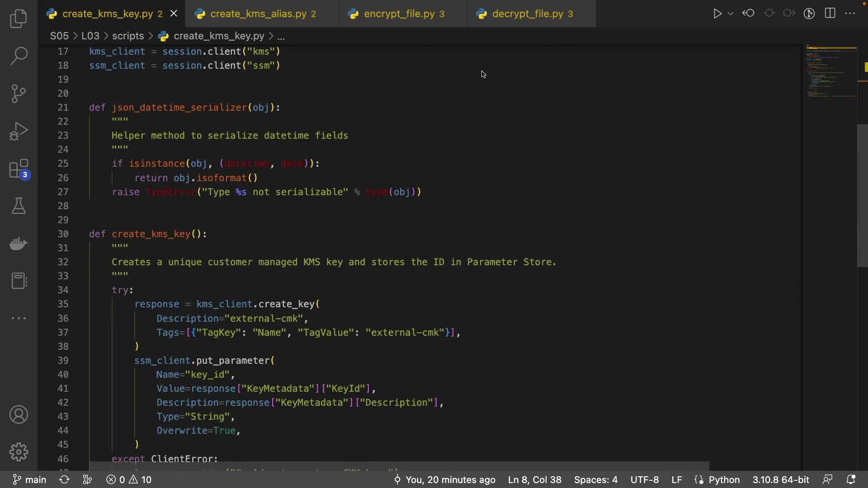The width and height of the screenshot is (868, 488).
Task: Open the Search view
Action: coord(19,56)
